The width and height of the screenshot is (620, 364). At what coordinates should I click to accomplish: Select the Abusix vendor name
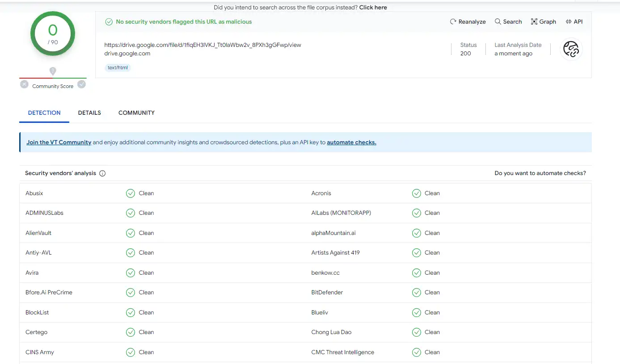[34, 193]
